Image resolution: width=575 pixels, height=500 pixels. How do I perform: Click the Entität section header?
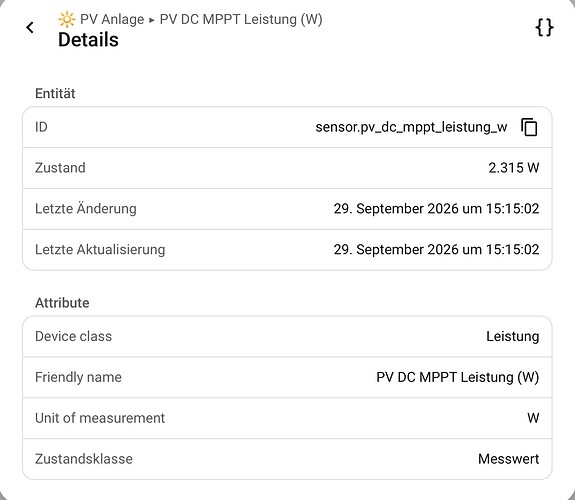point(55,94)
